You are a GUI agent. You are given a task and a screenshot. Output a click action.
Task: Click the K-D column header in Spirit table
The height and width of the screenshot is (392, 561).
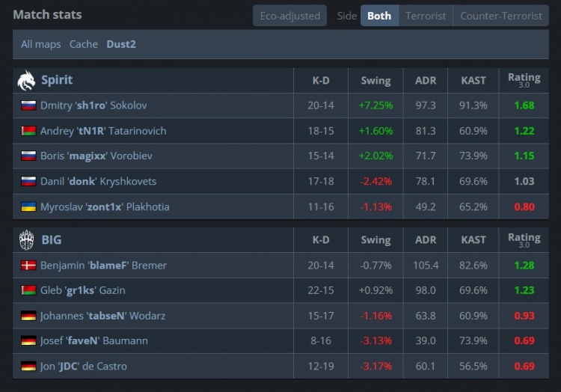tap(321, 81)
